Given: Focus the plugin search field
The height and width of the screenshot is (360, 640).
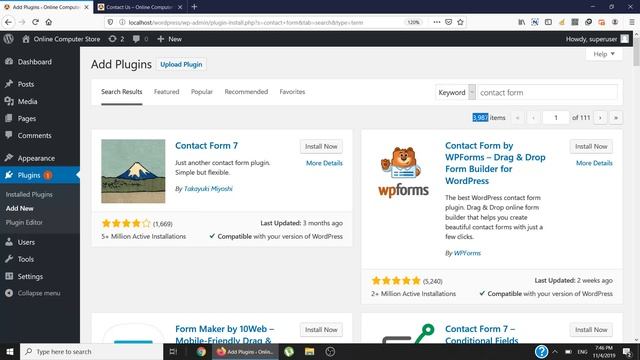Looking at the screenshot, I should point(547,93).
